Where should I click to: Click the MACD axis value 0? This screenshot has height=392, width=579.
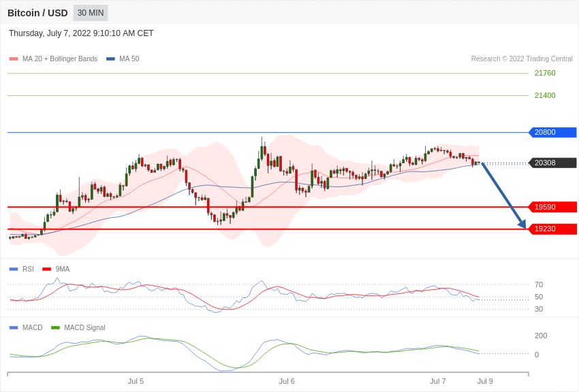pos(537,355)
